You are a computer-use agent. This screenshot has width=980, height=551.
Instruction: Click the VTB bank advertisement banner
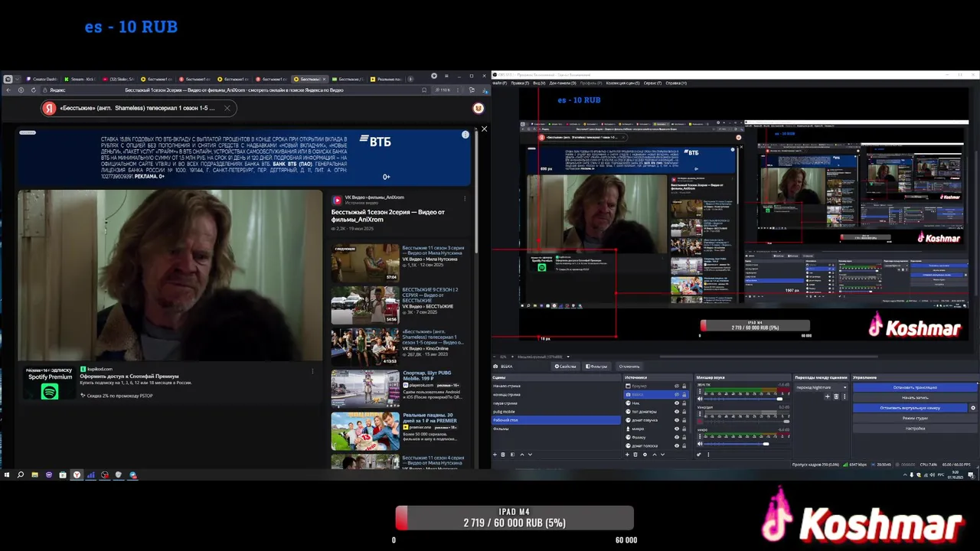[243, 157]
